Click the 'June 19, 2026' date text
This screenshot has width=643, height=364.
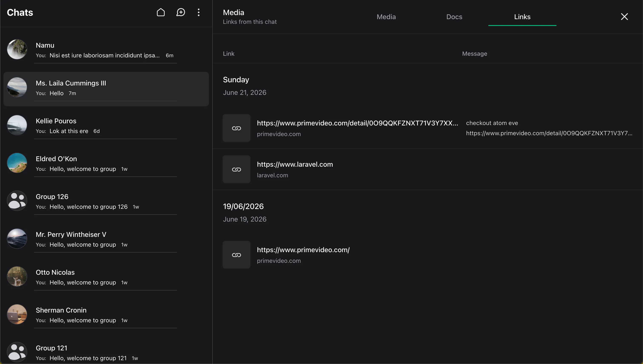[245, 219]
